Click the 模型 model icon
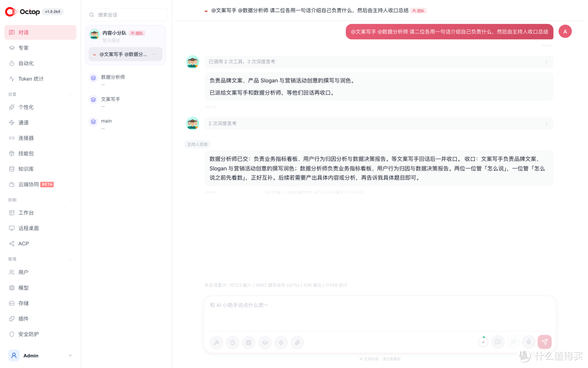 click(x=11, y=288)
